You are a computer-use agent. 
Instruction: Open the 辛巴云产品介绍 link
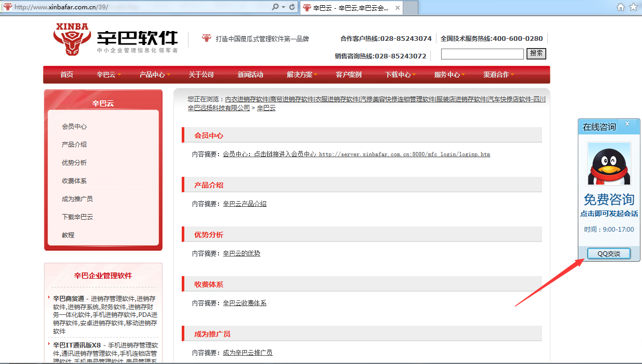245,204
